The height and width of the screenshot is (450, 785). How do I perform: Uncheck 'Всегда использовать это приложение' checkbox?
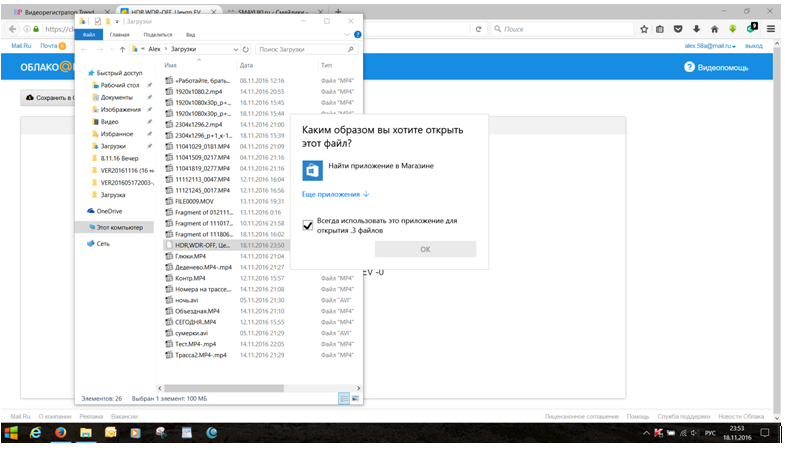click(x=308, y=225)
